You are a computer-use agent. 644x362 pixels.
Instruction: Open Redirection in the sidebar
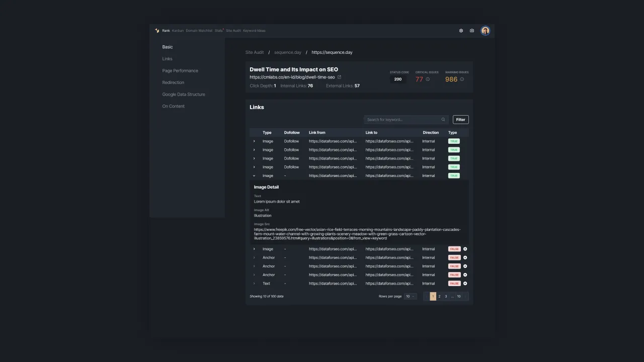pos(173,82)
